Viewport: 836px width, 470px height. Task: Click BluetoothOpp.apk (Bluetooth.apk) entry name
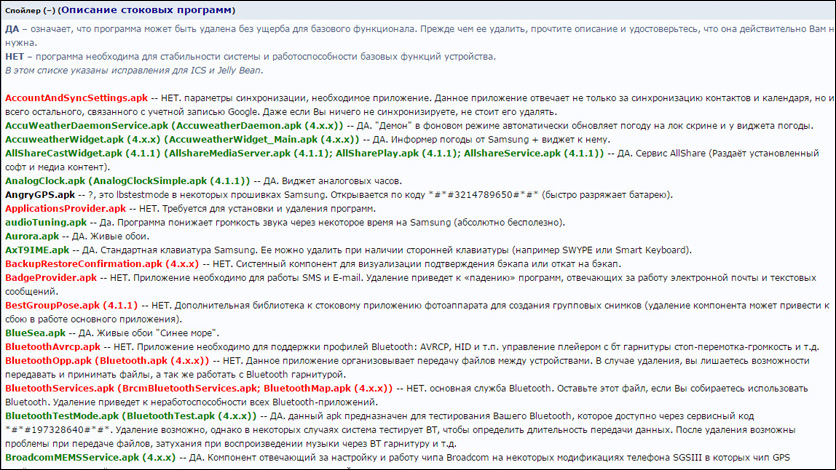pos(107,361)
